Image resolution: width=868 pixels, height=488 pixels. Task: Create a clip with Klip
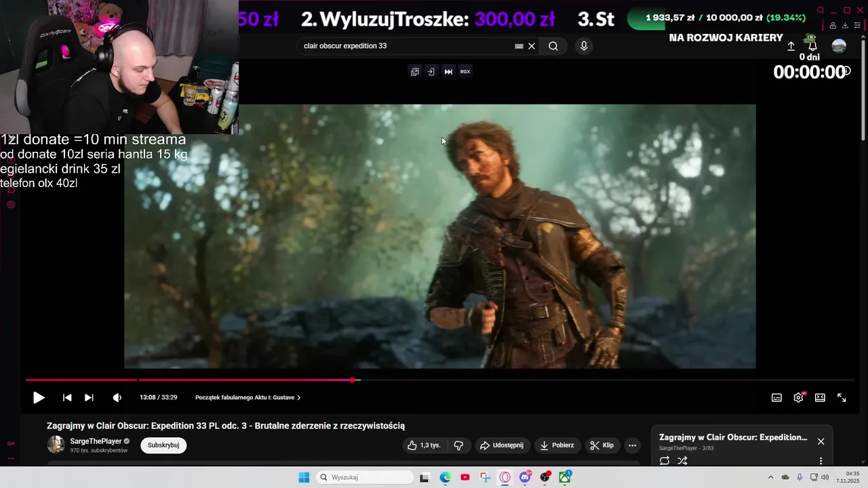(x=602, y=445)
